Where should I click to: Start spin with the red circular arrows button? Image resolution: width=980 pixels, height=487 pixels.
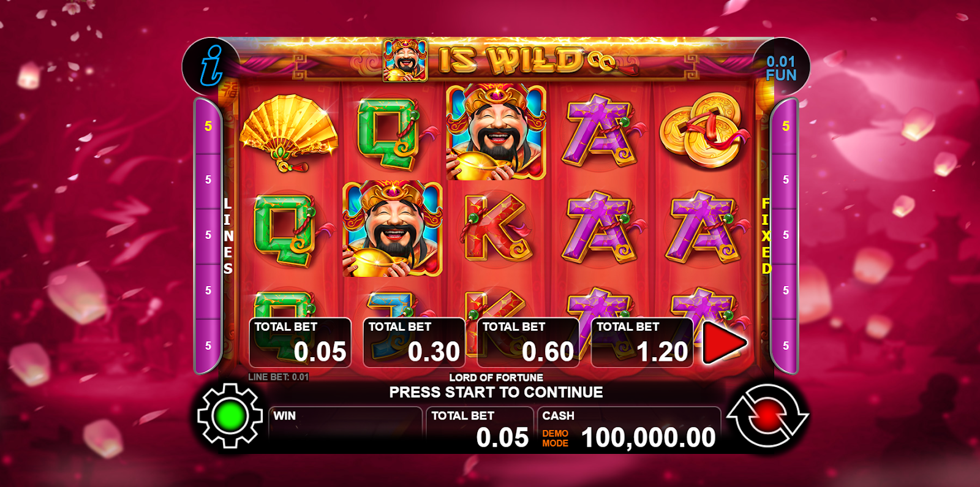(x=768, y=416)
